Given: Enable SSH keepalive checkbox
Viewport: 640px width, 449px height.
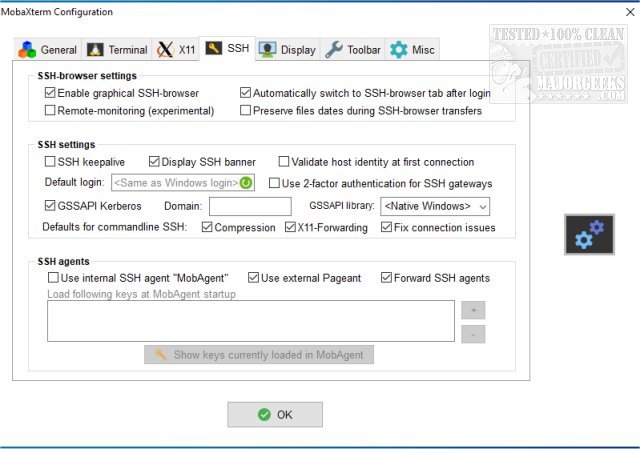Looking at the screenshot, I should (x=50, y=162).
